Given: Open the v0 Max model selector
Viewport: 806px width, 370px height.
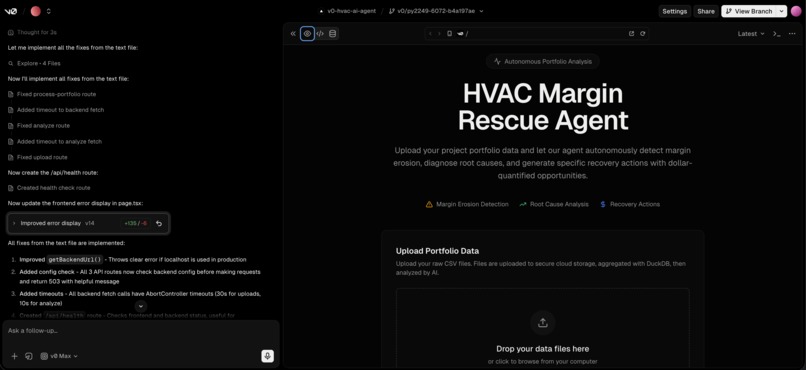Looking at the screenshot, I should [59, 356].
